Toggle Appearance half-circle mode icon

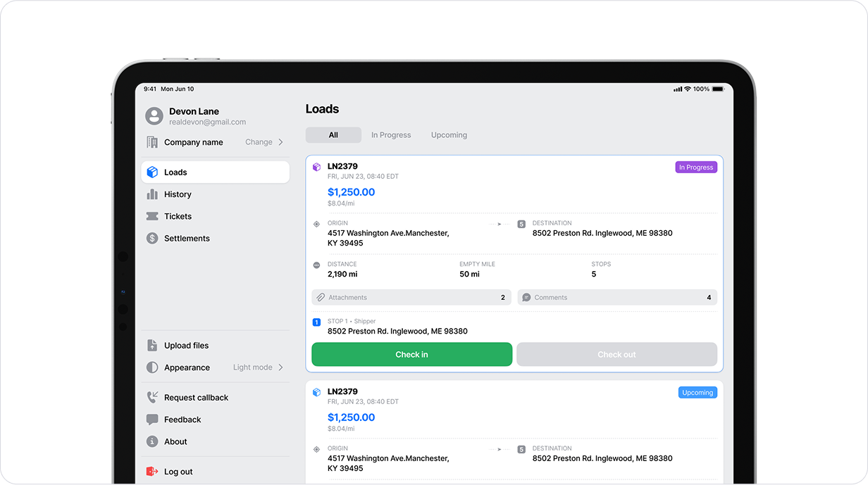[x=152, y=367]
